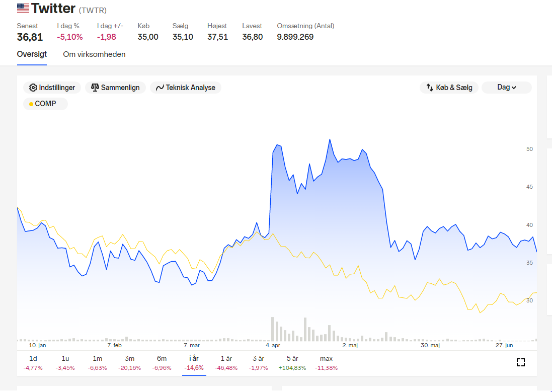Click the 4. apr date label on axis
The image size is (552, 392).
[x=273, y=346]
